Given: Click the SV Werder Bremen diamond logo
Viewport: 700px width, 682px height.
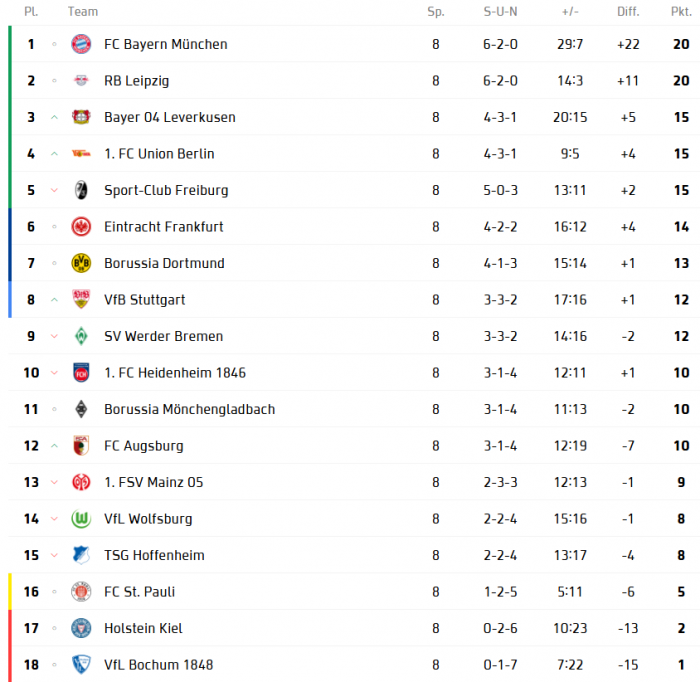Looking at the screenshot, I should [x=81, y=336].
